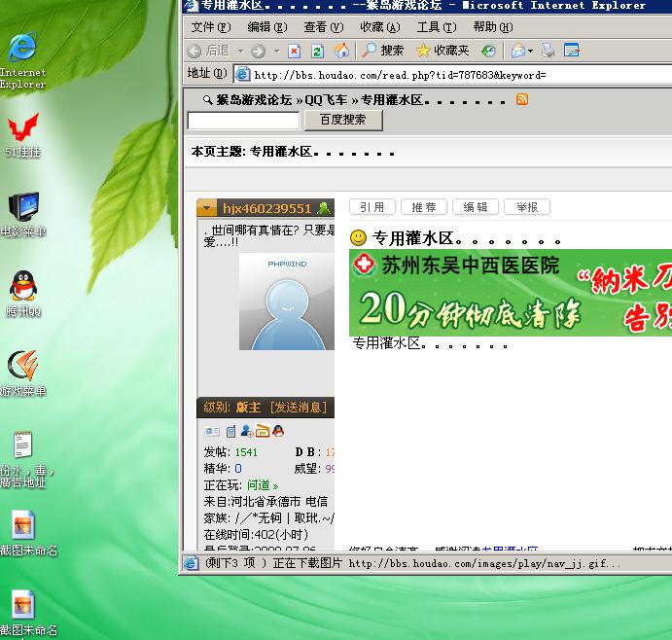
Task: Open the 收藏夹 favorites star button
Action: point(442,51)
